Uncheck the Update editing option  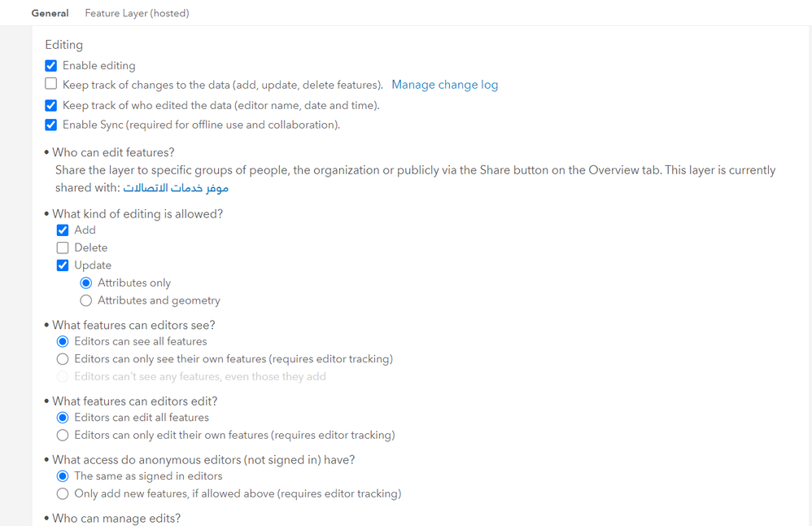(x=63, y=265)
